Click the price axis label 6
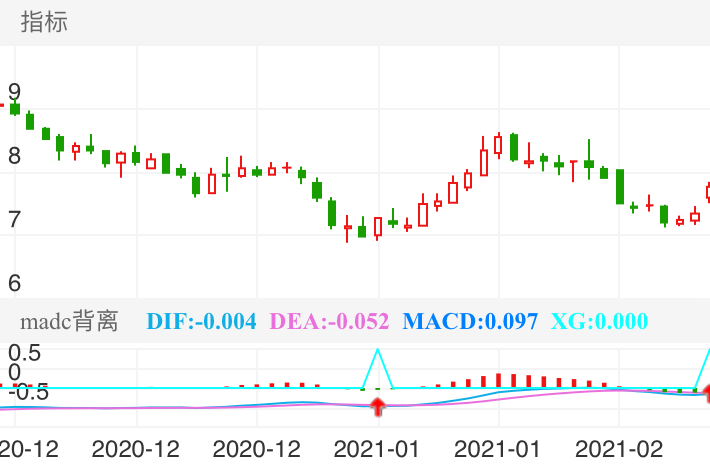Viewport: 710px width, 472px height. click(14, 284)
